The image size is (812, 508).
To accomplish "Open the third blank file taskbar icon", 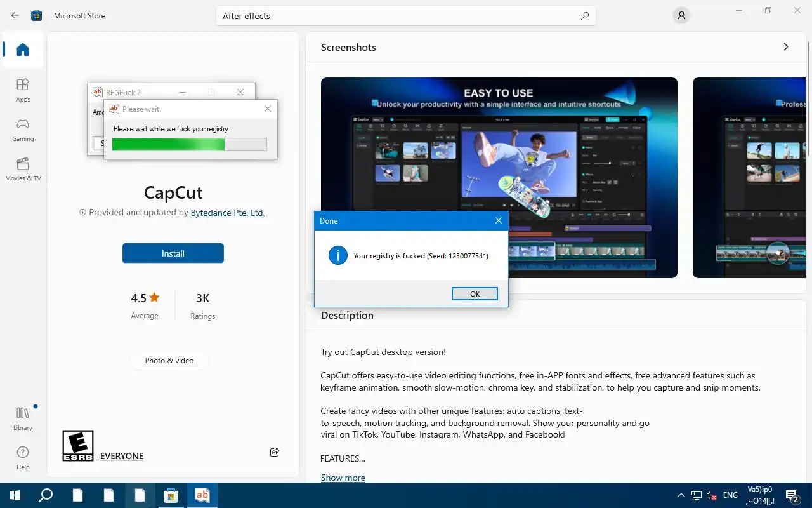I will [x=140, y=495].
